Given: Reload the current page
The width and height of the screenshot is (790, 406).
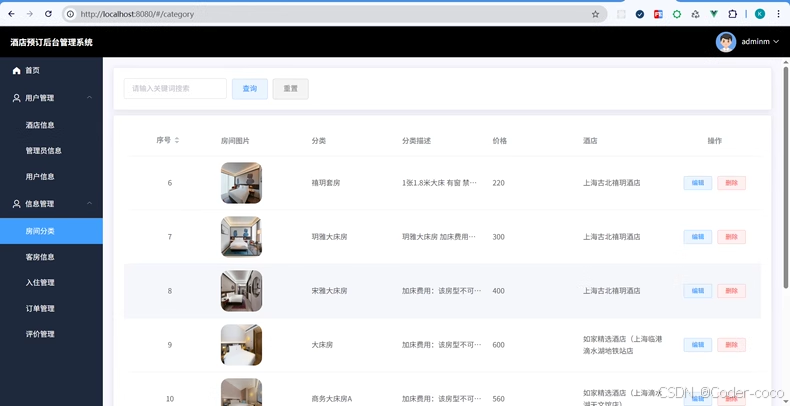Looking at the screenshot, I should coord(48,14).
